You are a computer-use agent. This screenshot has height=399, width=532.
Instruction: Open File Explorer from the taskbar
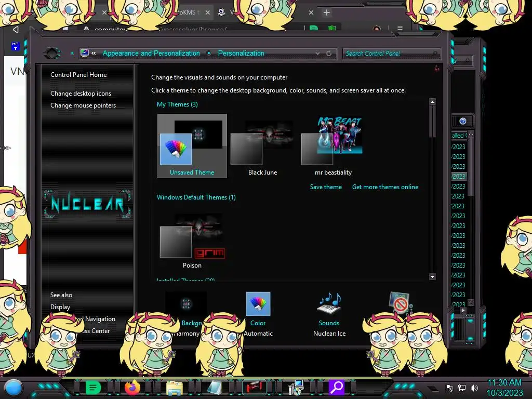point(175,388)
